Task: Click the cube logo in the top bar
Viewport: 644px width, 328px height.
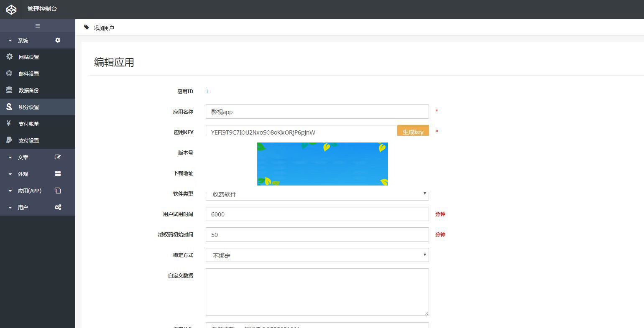Action: tap(11, 9)
